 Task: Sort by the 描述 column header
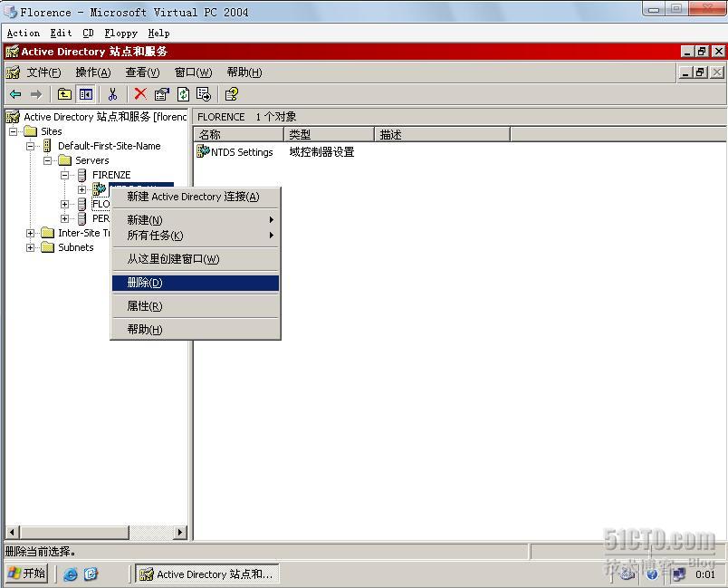pyautogui.click(x=442, y=135)
